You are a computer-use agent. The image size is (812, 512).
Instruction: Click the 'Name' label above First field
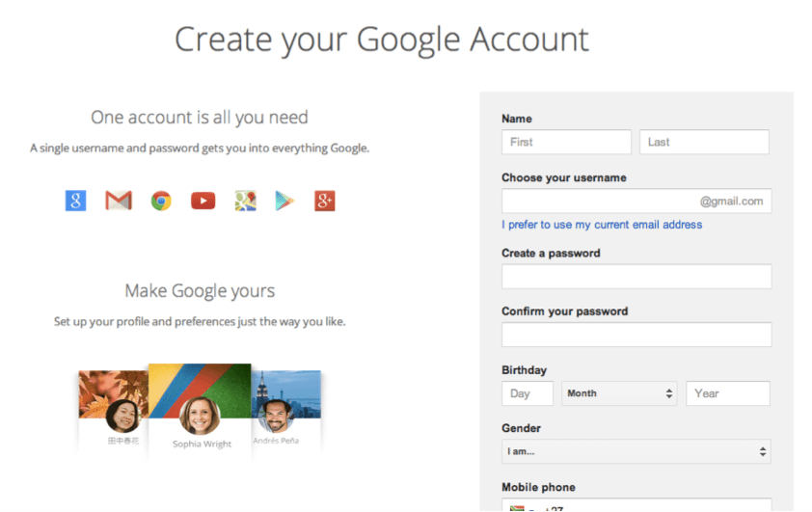coord(517,119)
